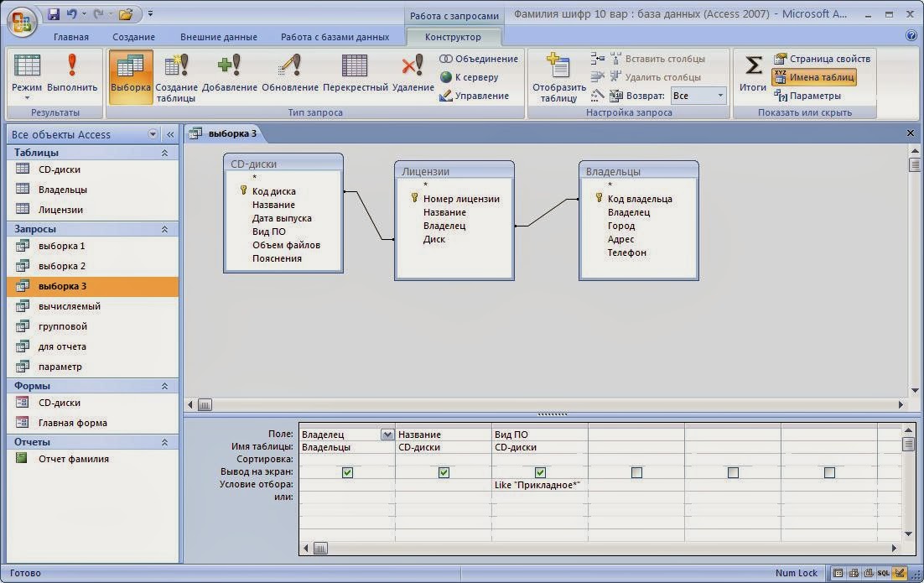This screenshot has height=583, width=924.
Task: Open Все объекты Access navigation dropdown
Action: tap(153, 134)
